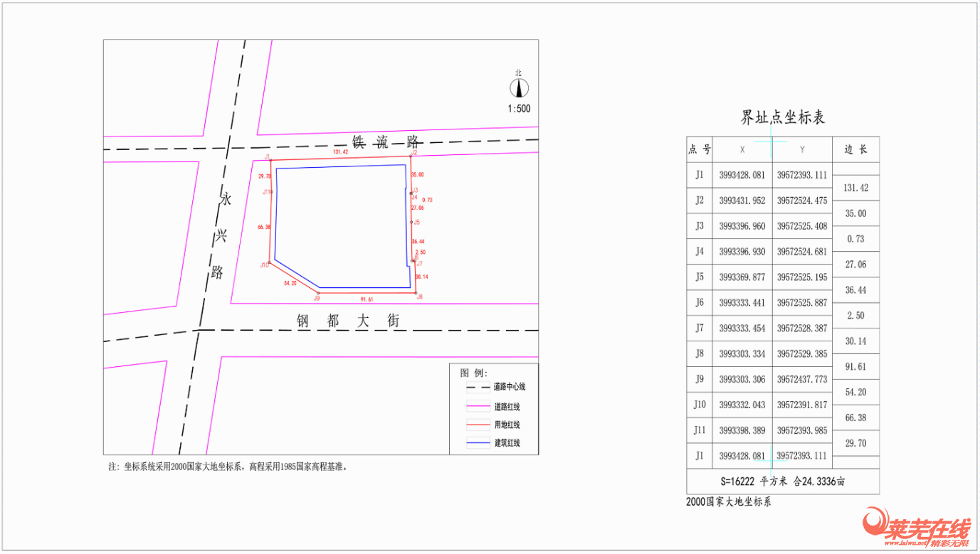This screenshot has width=980, height=554.
Task: Click Y value 39572524.681
Action: coord(802,252)
